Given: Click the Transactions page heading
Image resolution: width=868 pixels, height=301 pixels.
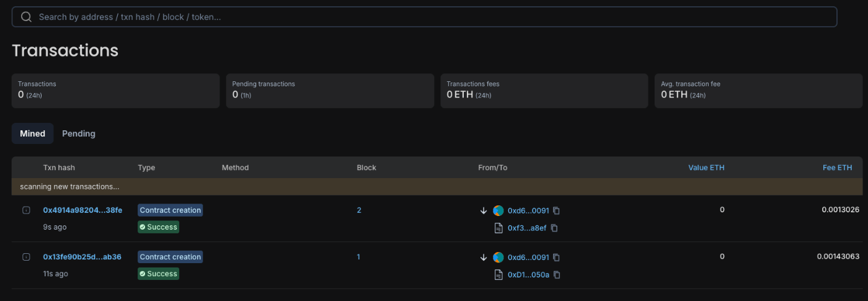Looking at the screenshot, I should [x=65, y=50].
